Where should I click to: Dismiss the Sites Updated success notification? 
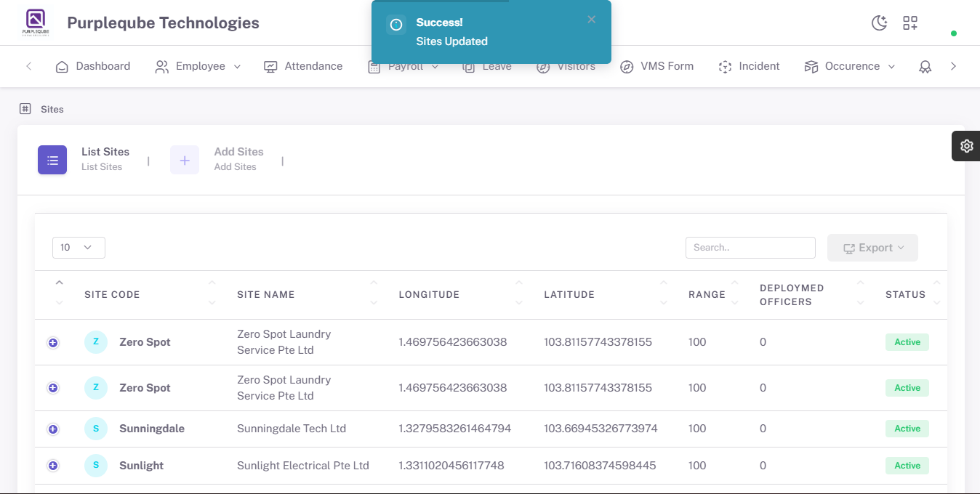(592, 20)
